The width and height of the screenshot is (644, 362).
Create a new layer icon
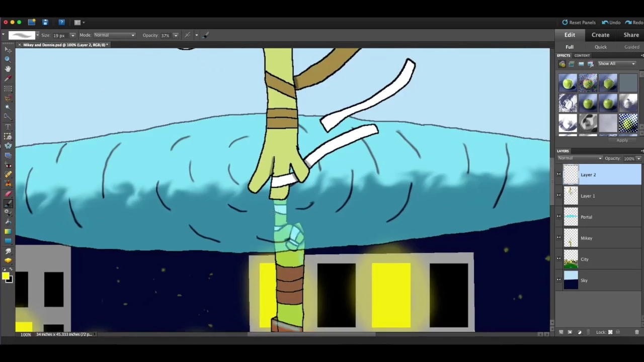pyautogui.click(x=561, y=332)
